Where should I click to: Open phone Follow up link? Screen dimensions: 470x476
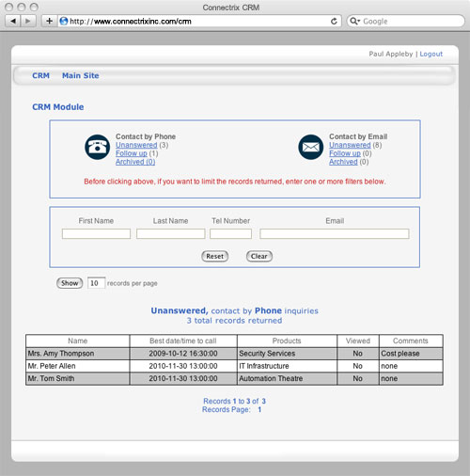click(132, 153)
